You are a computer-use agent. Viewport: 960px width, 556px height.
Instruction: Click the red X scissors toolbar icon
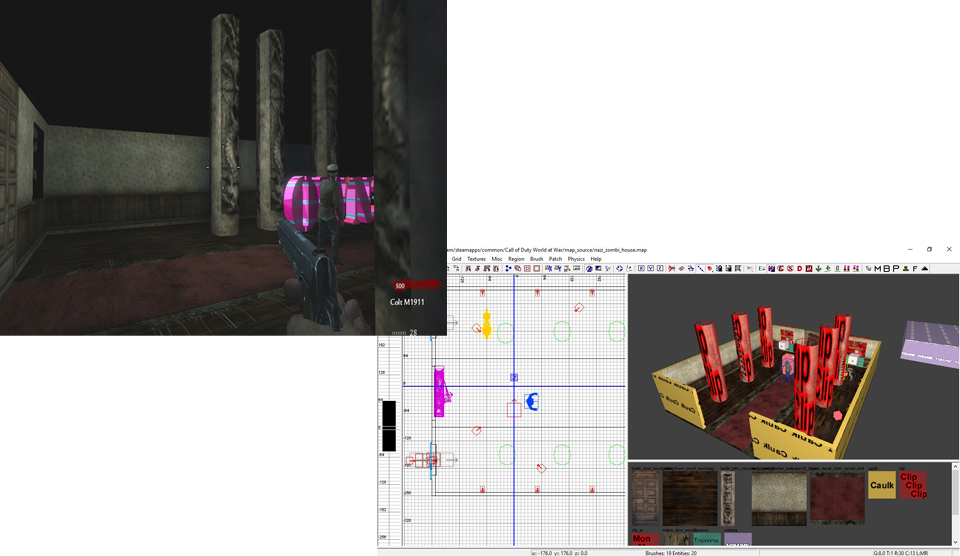point(672,268)
